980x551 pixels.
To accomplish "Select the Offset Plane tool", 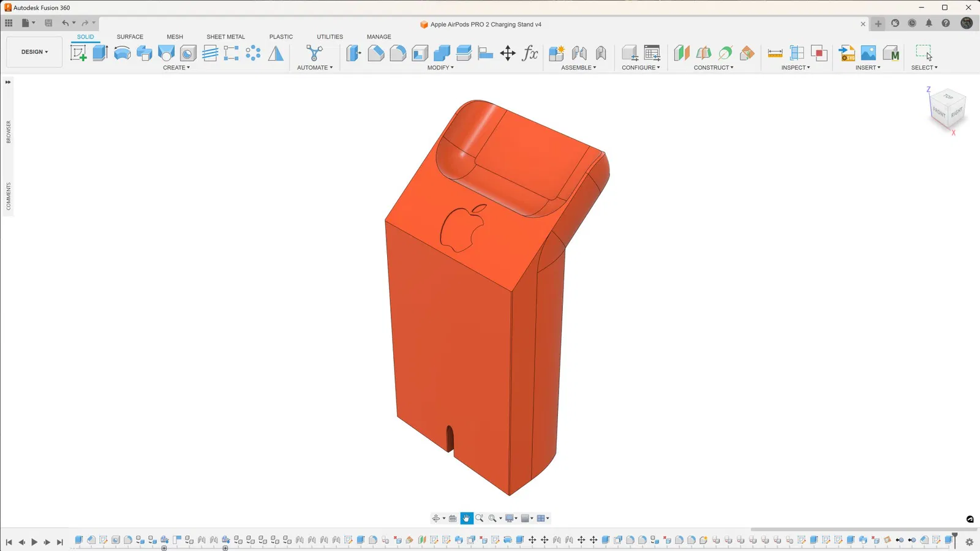I will 682,53.
